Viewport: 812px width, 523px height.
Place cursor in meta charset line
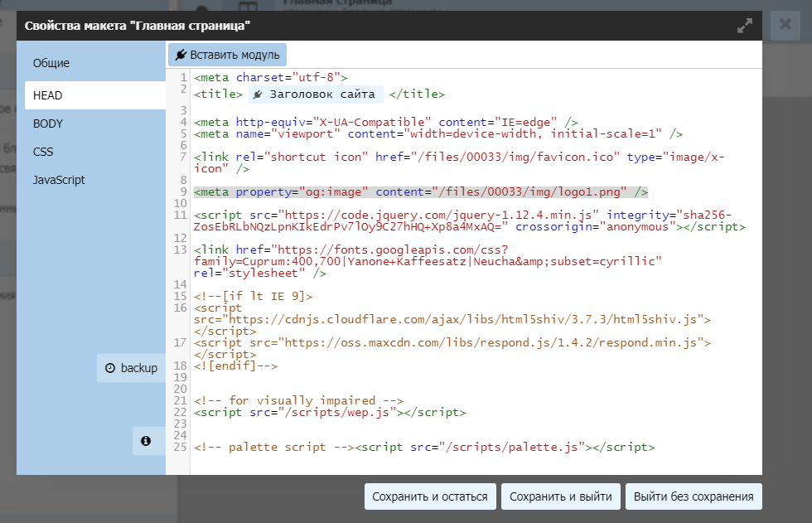coord(271,78)
